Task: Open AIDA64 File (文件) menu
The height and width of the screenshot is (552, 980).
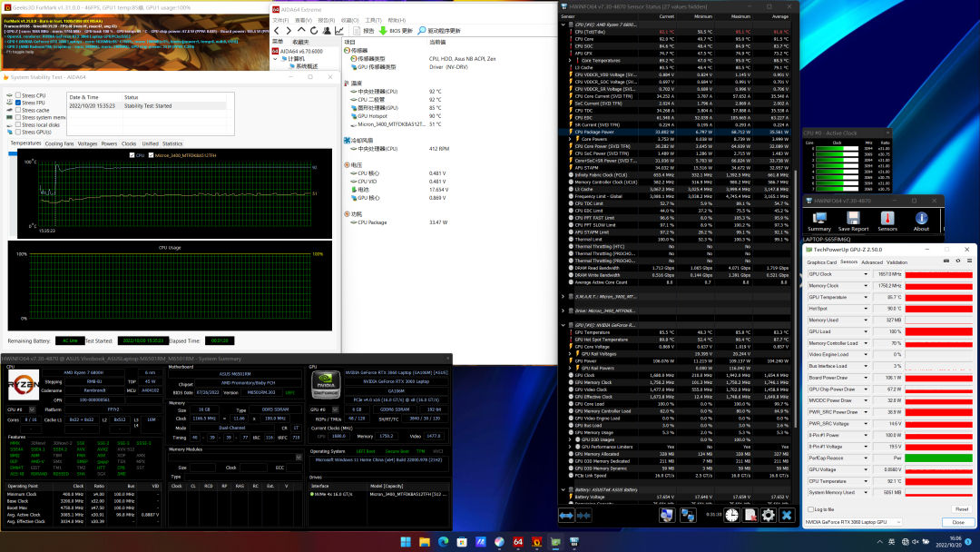Action: pyautogui.click(x=280, y=21)
